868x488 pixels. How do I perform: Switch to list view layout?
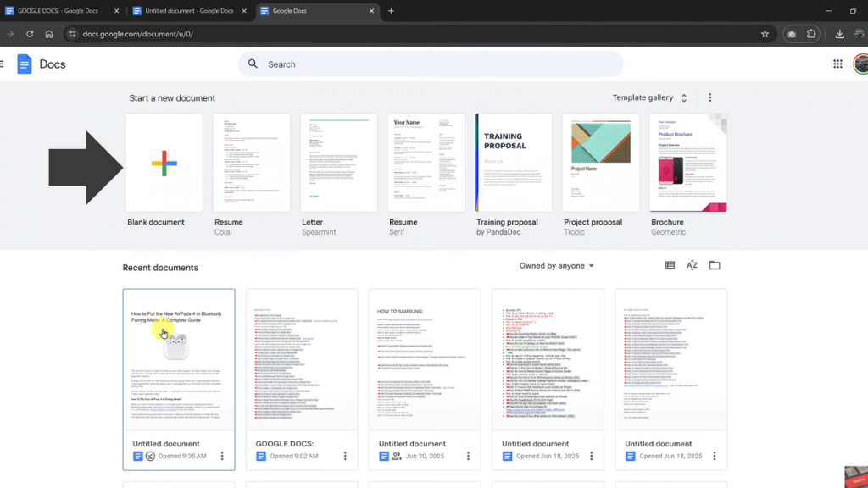(x=670, y=265)
